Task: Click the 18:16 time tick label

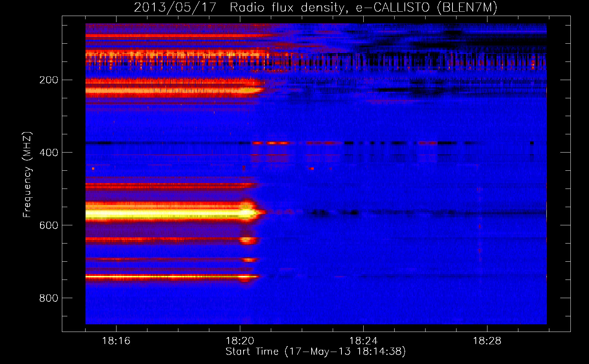Action: [116, 341]
